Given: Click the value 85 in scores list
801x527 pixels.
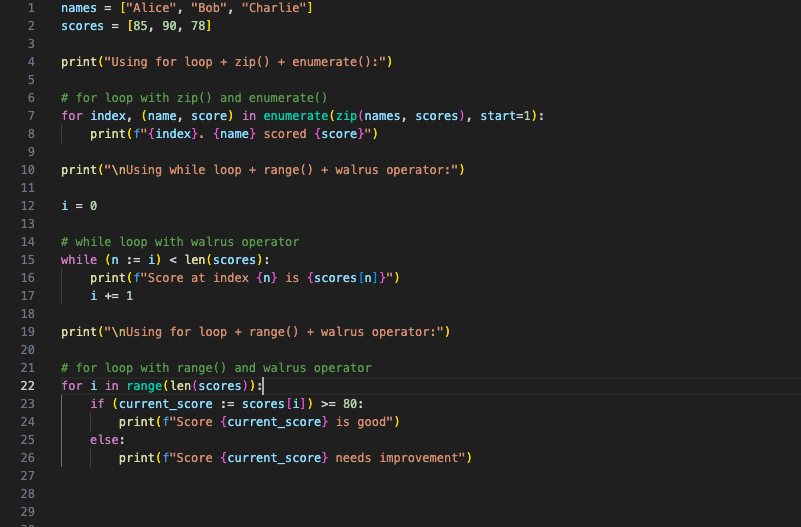Looking at the screenshot, I should click(140, 26).
